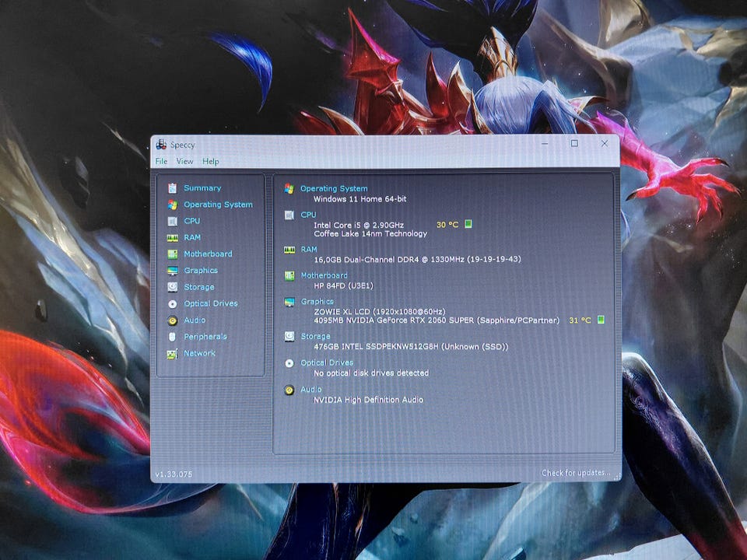The height and width of the screenshot is (560, 747).
Task: Click the Storage heading link in summary
Action: [x=315, y=336]
